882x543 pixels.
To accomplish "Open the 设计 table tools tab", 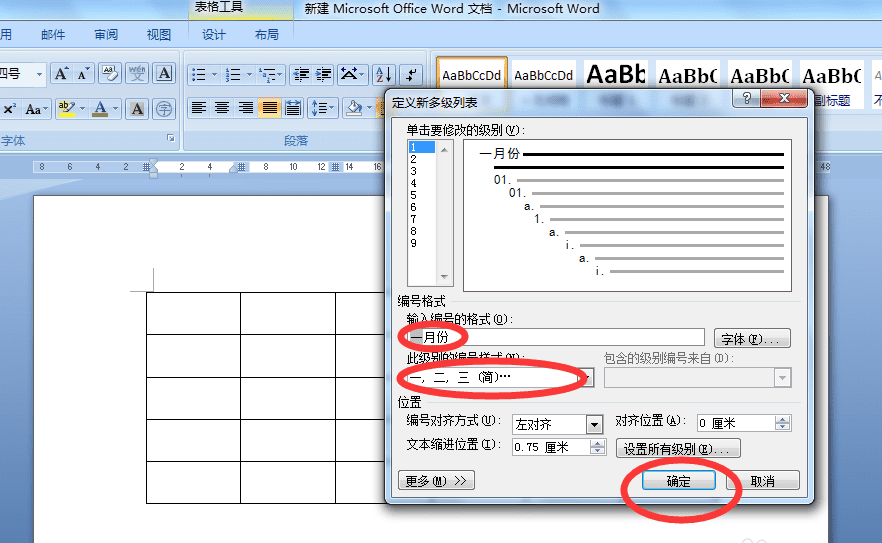I will pyautogui.click(x=214, y=35).
